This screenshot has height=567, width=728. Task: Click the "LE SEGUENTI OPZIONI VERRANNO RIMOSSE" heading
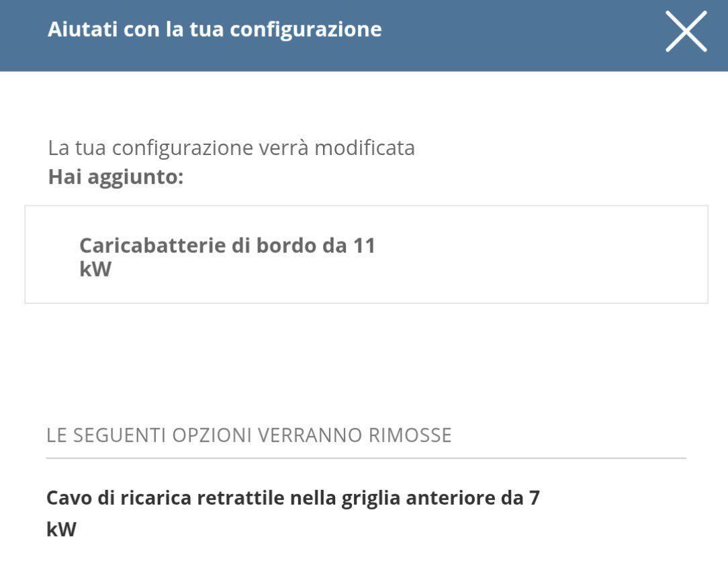coord(249,435)
